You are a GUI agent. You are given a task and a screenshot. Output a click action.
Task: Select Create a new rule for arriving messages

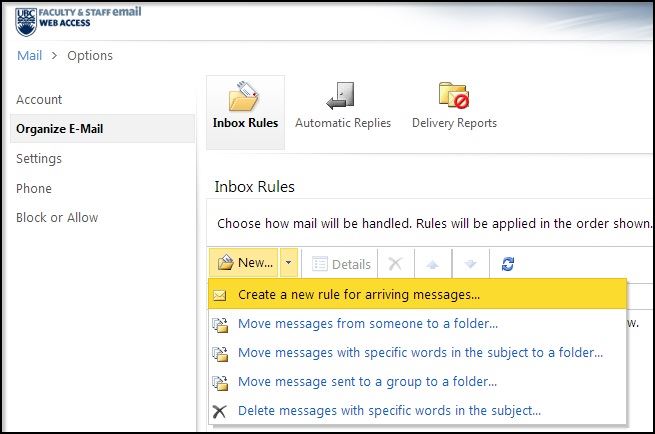tap(358, 295)
